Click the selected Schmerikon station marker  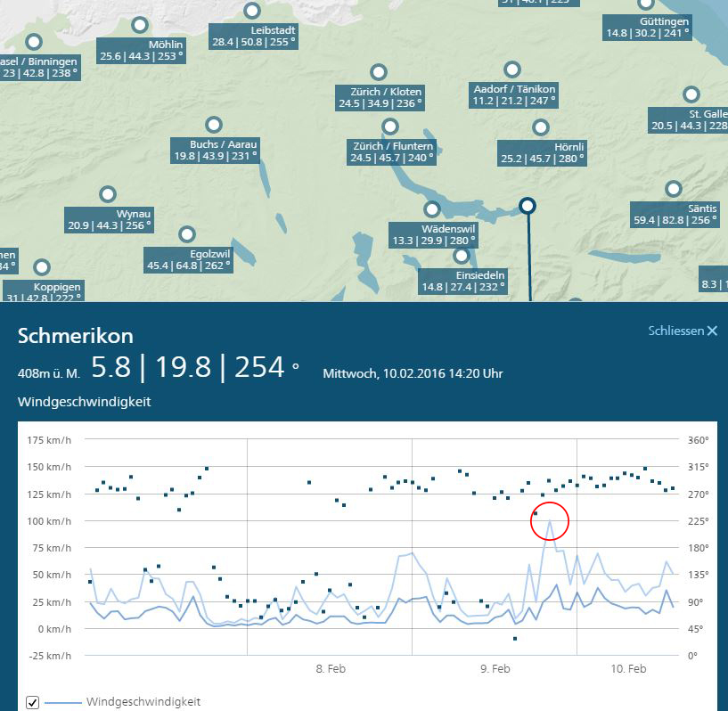[528, 206]
